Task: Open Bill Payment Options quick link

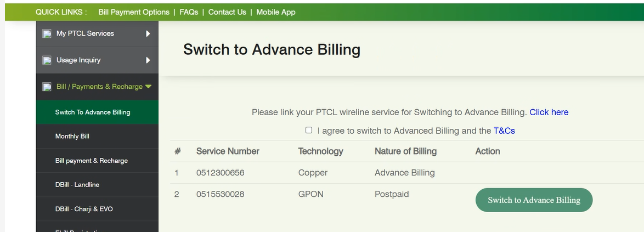Action: click(134, 12)
